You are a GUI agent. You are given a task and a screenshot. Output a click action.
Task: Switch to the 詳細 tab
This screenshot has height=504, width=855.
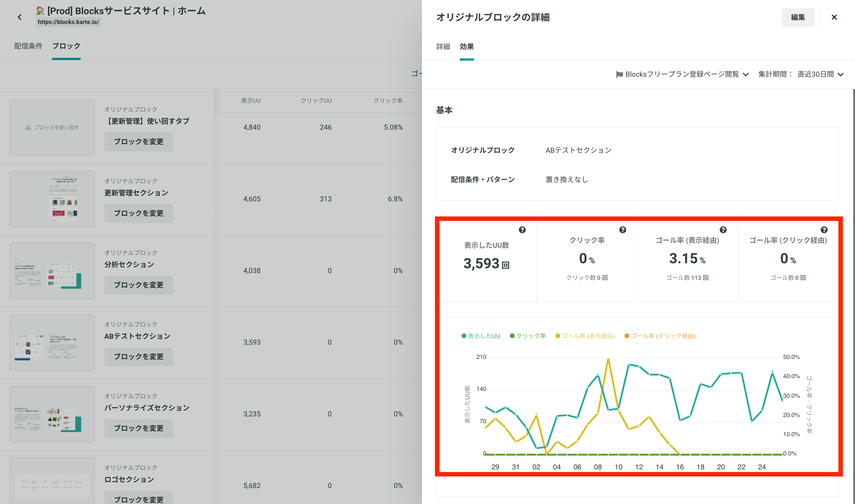pos(443,47)
